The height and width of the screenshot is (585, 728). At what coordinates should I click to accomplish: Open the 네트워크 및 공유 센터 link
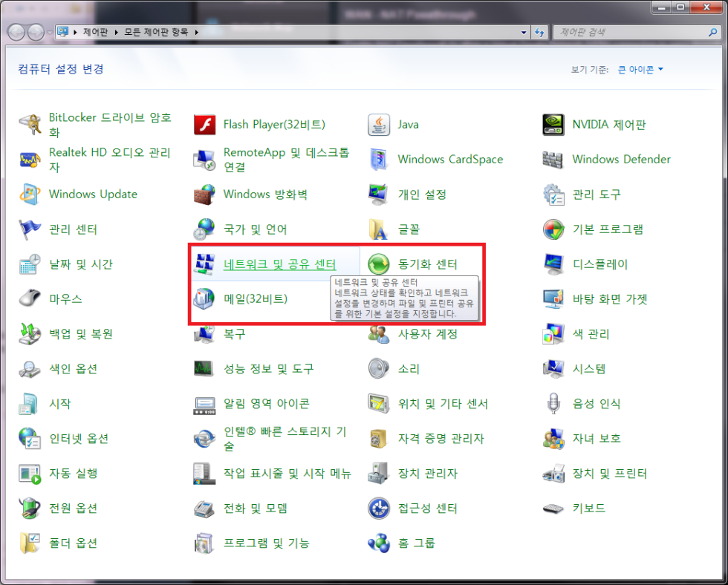point(279,264)
